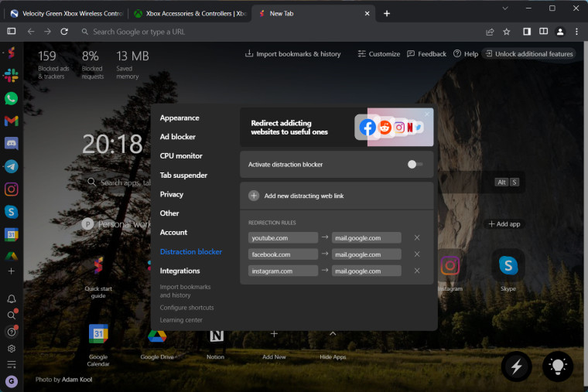Open a new browser tab

pos(387,13)
